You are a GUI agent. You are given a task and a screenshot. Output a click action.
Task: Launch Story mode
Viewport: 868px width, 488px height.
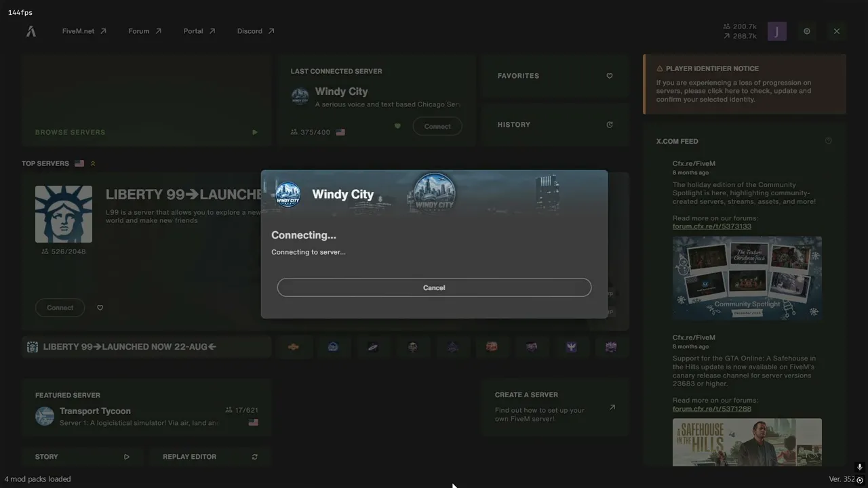(x=82, y=457)
